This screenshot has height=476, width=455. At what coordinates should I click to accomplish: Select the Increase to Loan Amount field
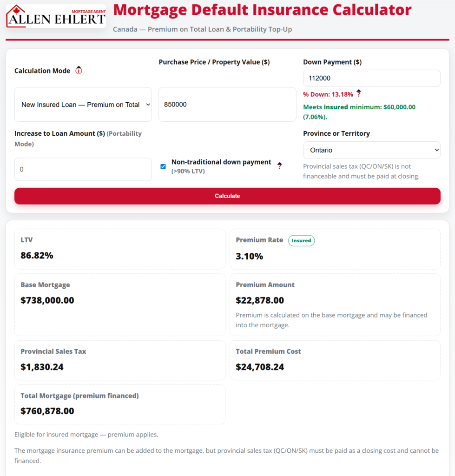pyautogui.click(x=83, y=170)
